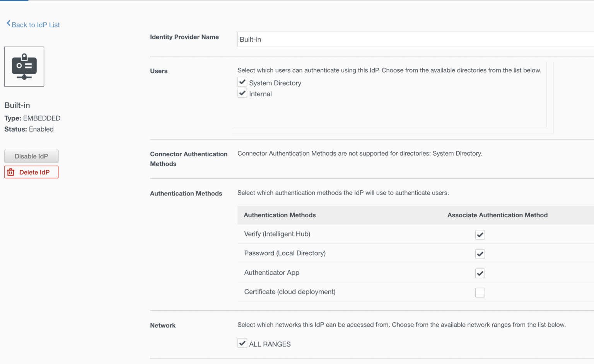The width and height of the screenshot is (594, 364).
Task: Click the Built-in IdP title label
Action: (17, 105)
